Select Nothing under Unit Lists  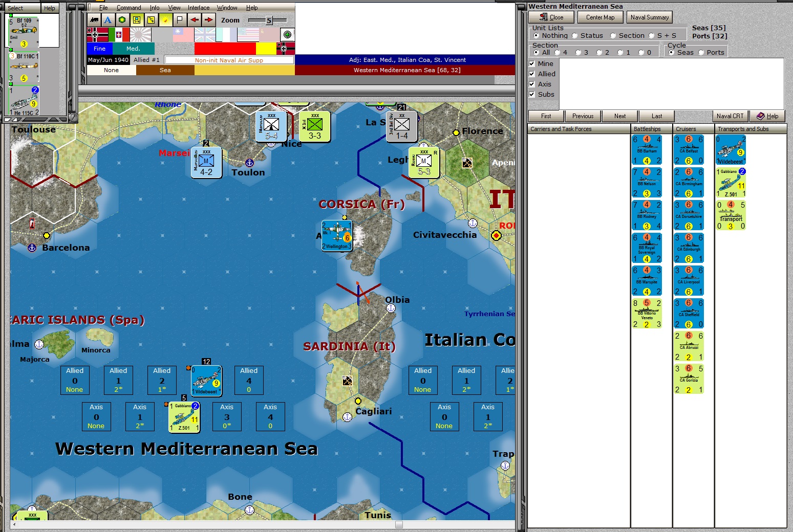(x=551, y=36)
